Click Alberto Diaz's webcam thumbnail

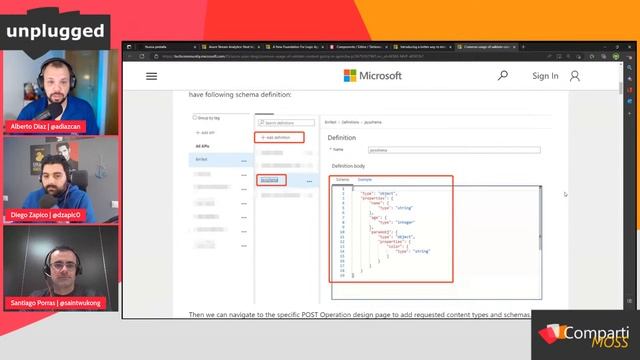[x=60, y=92]
